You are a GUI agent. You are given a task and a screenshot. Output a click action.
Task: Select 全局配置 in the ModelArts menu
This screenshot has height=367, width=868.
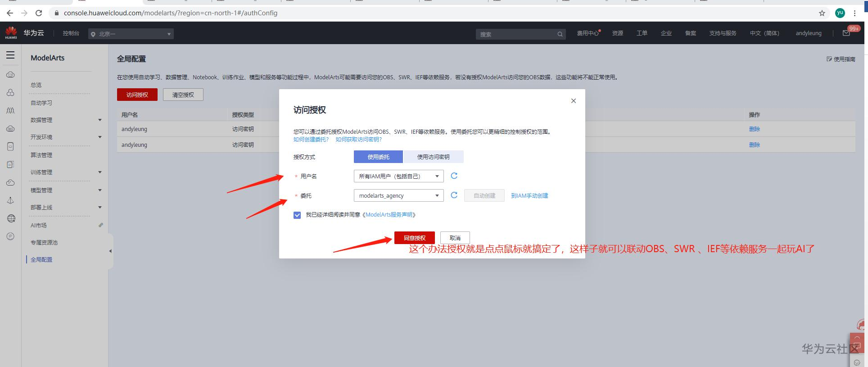(41, 260)
